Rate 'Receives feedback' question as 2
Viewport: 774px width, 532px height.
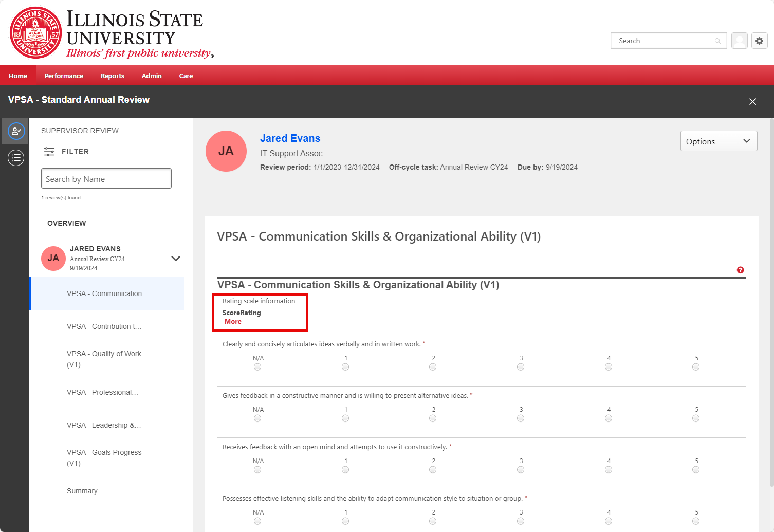[433, 470]
